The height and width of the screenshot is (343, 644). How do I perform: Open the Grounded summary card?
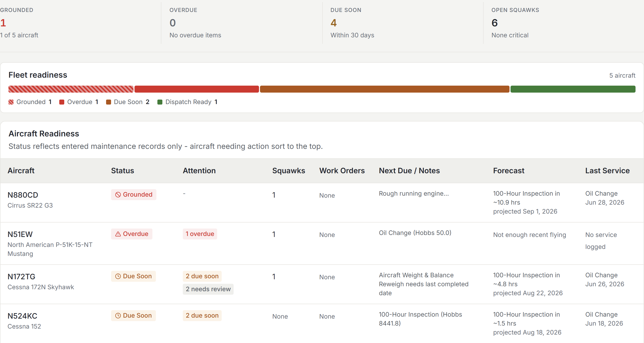point(80,23)
